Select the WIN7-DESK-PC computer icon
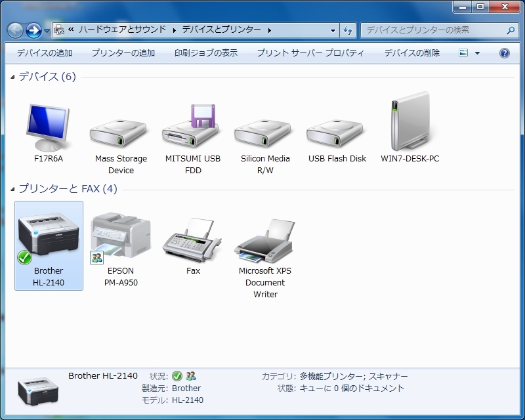Screen dimensions: 525x420 [411, 121]
